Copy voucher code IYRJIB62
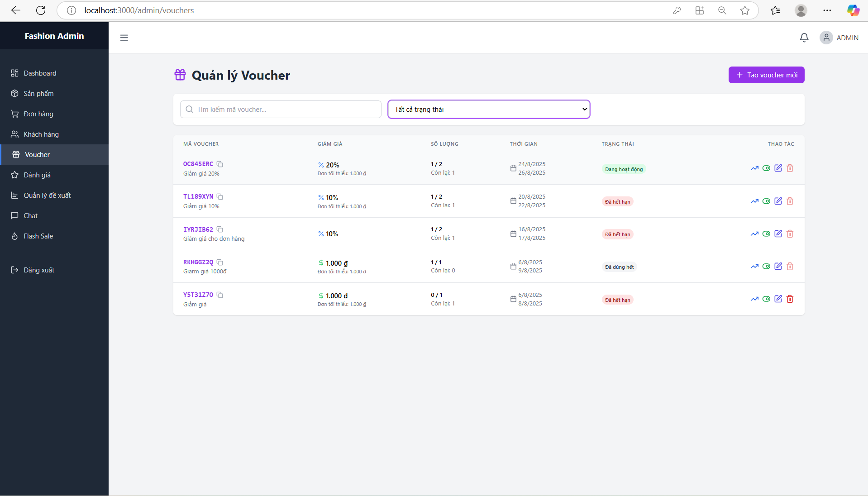 point(220,229)
